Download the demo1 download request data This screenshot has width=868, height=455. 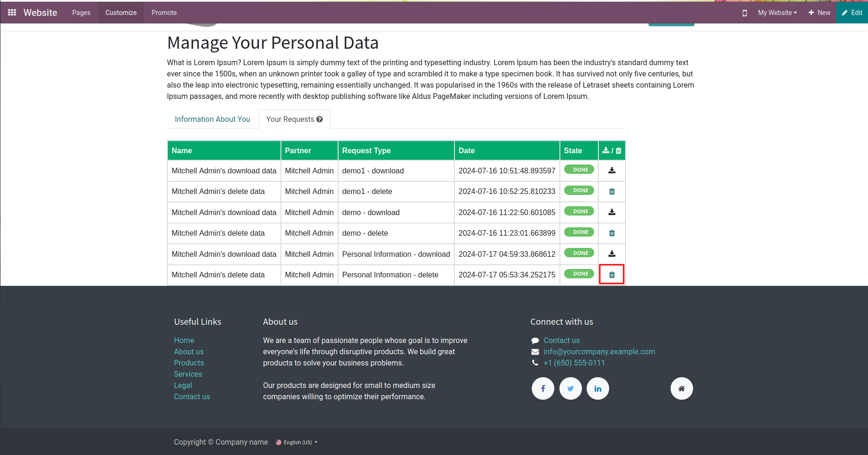(612, 171)
